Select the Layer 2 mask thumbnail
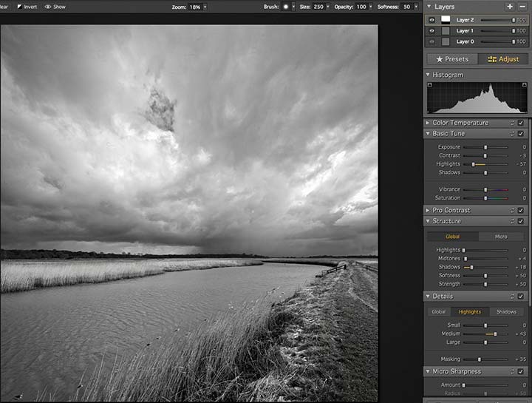The height and width of the screenshot is (403, 532). (446, 20)
